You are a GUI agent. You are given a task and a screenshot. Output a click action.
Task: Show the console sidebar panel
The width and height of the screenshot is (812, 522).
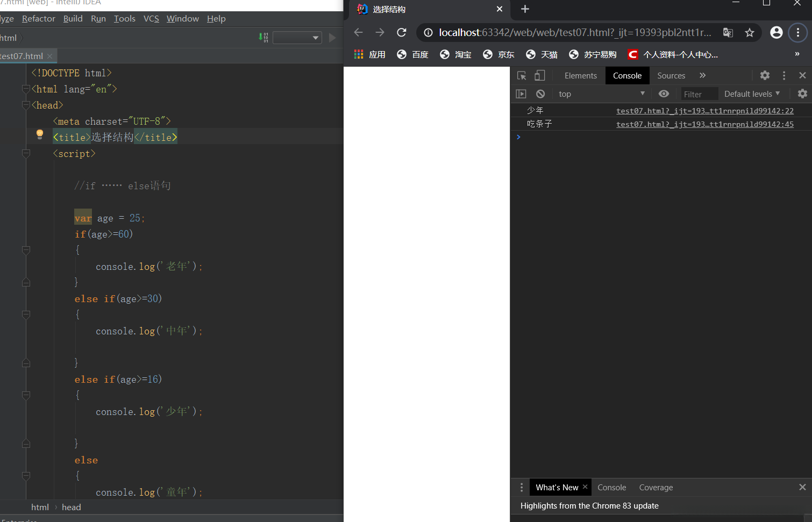click(521, 94)
